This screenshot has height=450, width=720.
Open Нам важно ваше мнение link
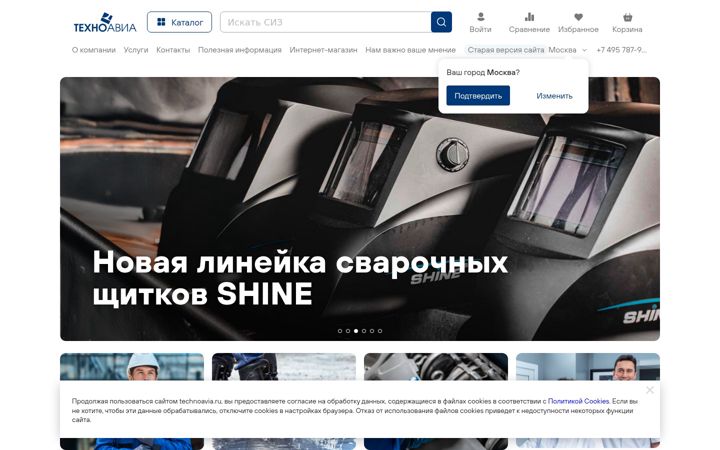click(411, 50)
